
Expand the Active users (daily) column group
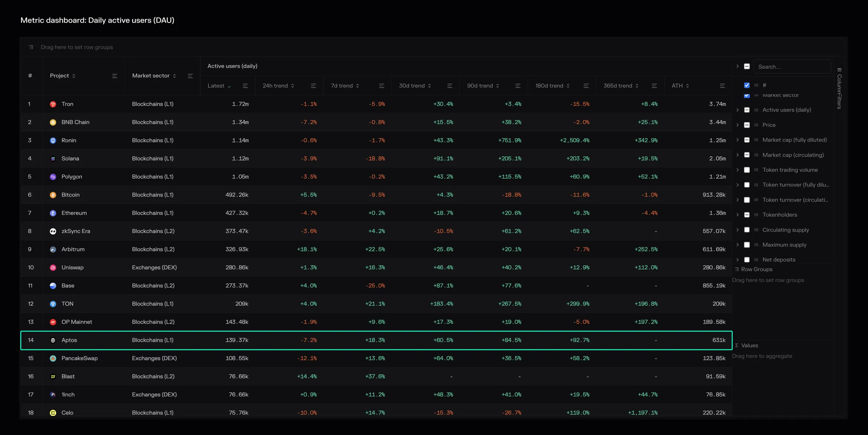(737, 110)
